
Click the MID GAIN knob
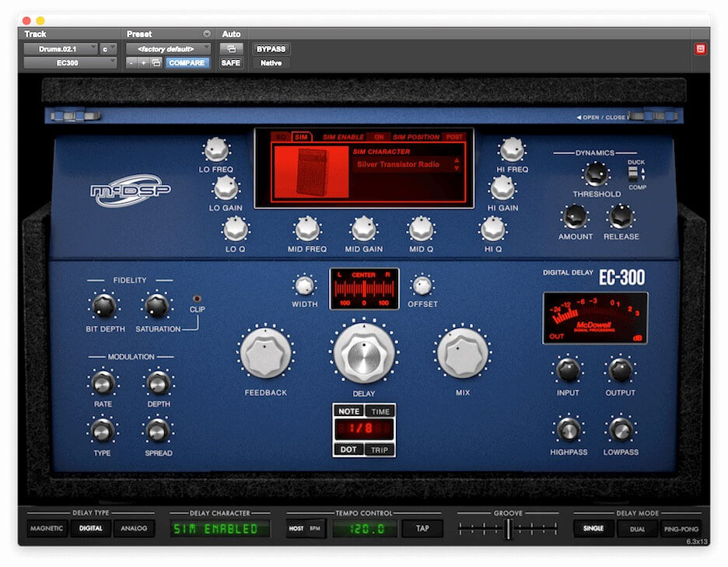click(364, 229)
